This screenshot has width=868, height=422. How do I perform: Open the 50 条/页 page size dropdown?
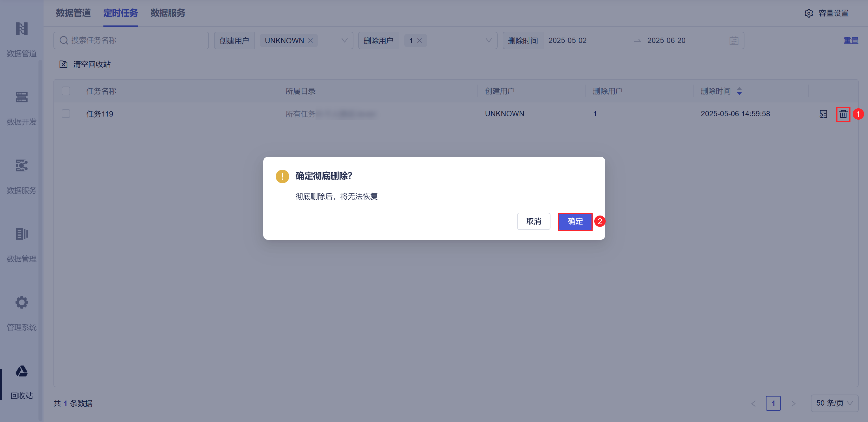coord(834,403)
